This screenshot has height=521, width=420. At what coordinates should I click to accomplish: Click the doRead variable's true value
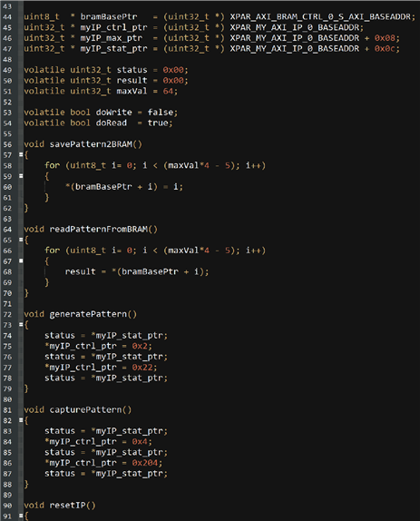click(x=158, y=123)
